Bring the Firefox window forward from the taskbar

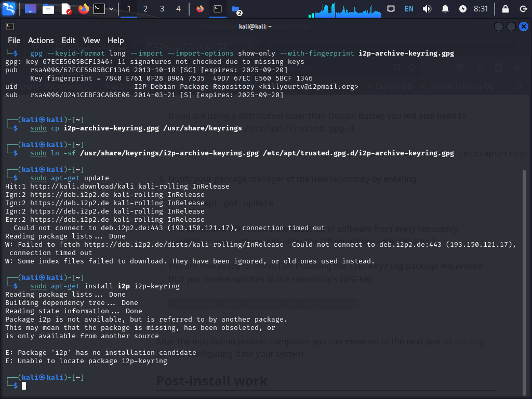click(x=200, y=9)
